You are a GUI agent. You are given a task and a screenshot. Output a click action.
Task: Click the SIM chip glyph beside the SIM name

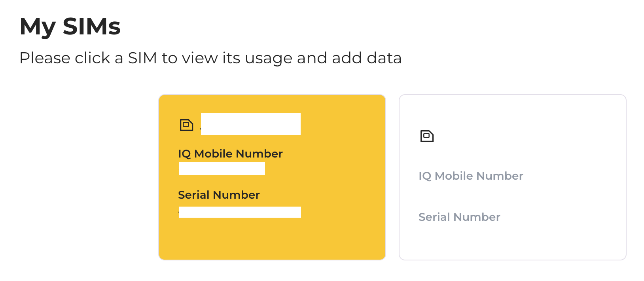point(187,124)
